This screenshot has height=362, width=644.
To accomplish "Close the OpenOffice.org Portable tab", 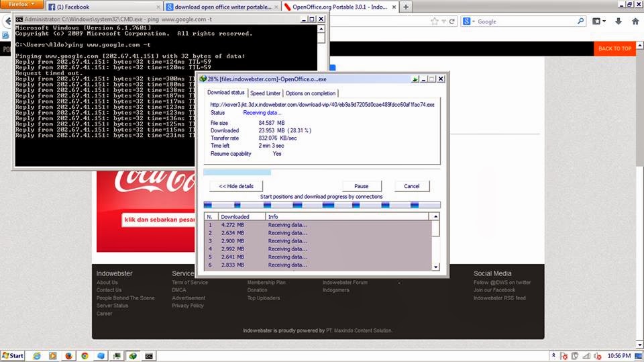I will point(394,7).
